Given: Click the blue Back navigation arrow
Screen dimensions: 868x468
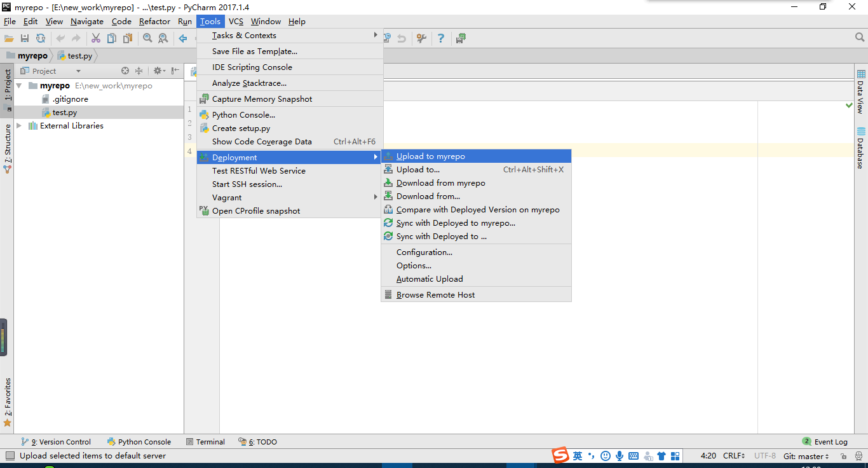Looking at the screenshot, I should point(183,39).
